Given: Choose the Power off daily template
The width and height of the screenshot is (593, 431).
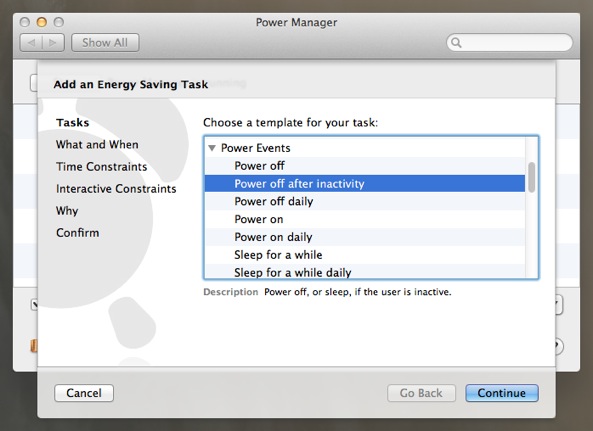Looking at the screenshot, I should [365, 201].
